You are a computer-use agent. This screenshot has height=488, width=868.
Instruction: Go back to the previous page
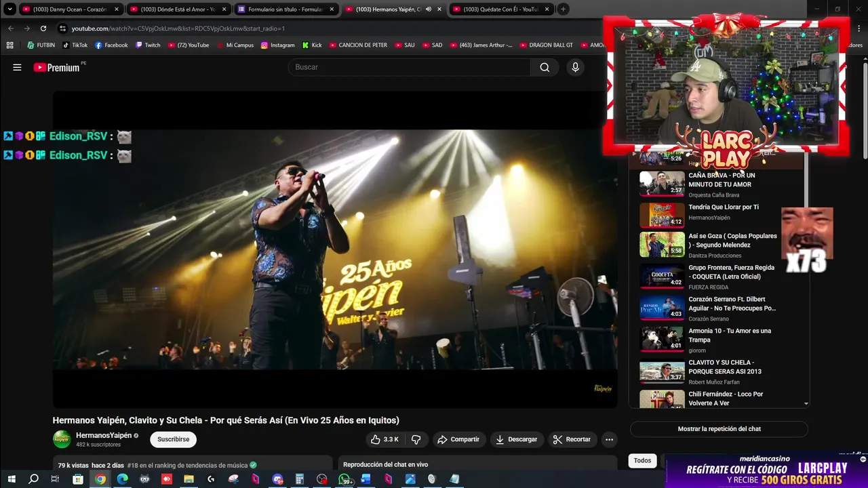[11, 28]
